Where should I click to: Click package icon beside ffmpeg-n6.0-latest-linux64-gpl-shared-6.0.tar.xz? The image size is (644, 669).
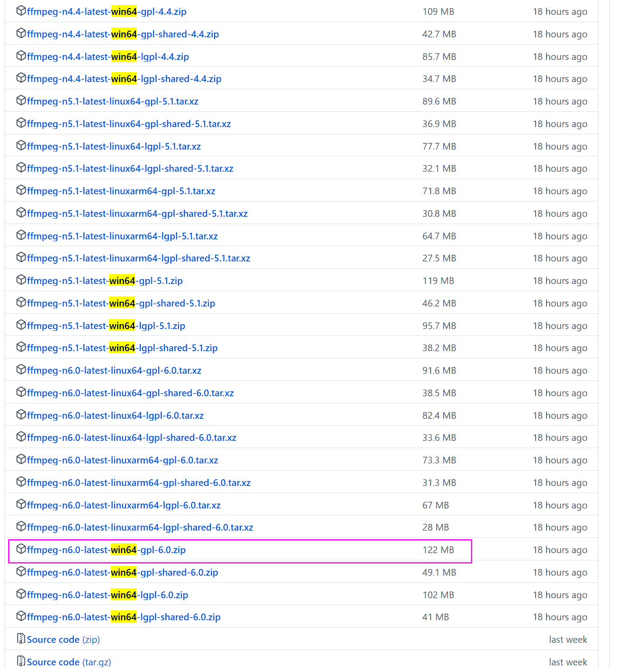[21, 392]
